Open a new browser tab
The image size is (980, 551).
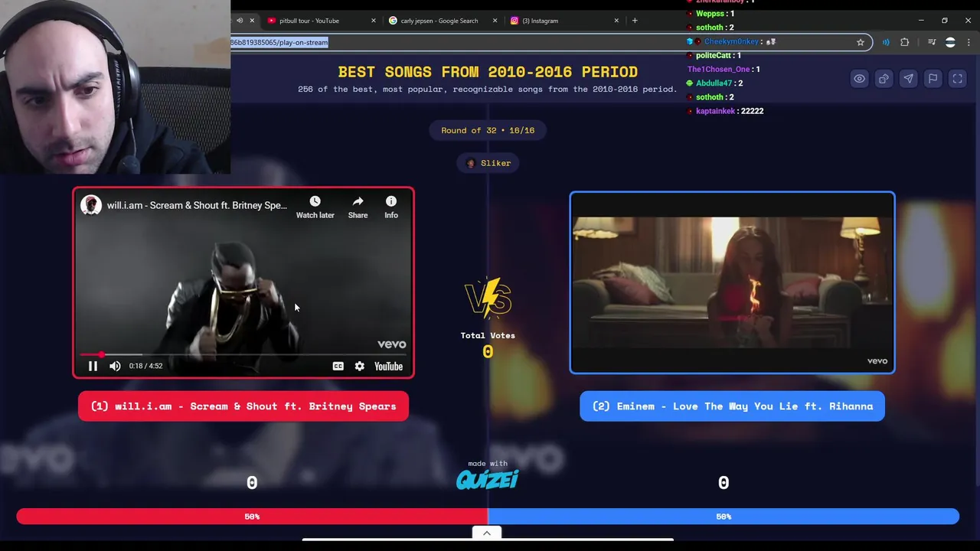(635, 21)
